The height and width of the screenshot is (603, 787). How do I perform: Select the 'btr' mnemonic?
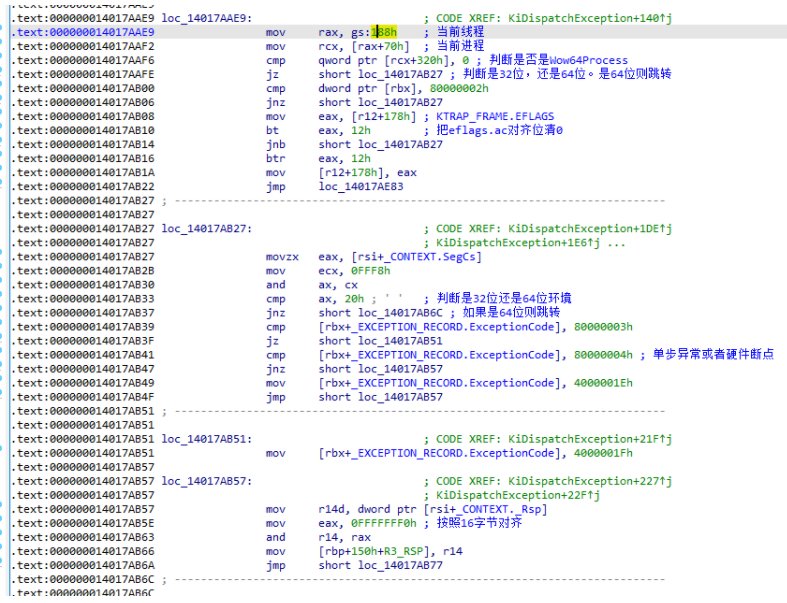pyautogui.click(x=276, y=159)
